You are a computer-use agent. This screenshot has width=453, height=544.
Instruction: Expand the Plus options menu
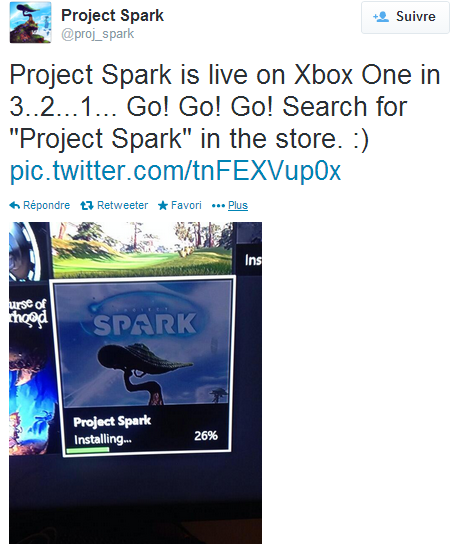point(238,205)
